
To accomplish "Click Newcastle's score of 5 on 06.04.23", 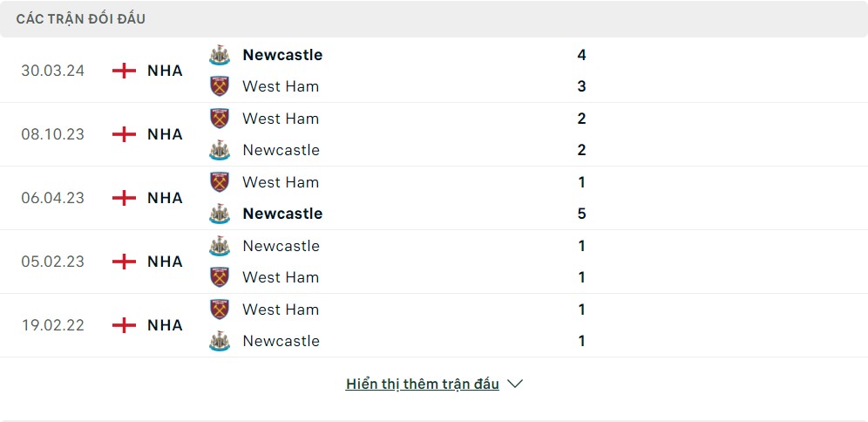I will pos(581,214).
